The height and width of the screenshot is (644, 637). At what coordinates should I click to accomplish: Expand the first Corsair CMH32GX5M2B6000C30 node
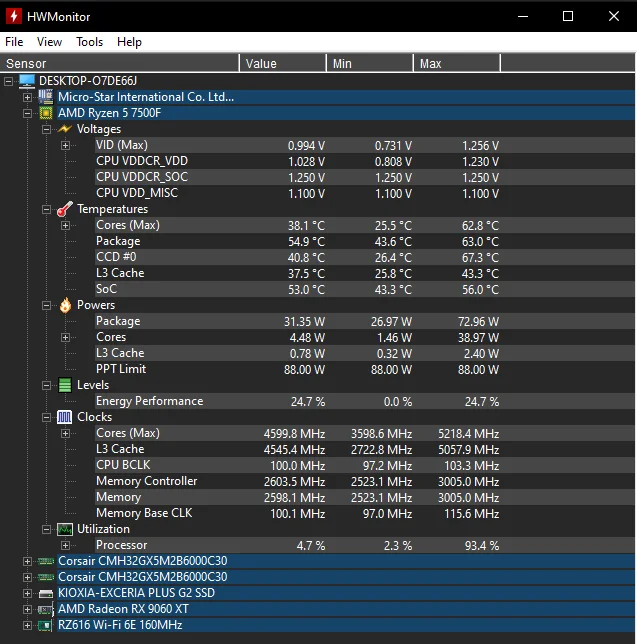(x=27, y=561)
